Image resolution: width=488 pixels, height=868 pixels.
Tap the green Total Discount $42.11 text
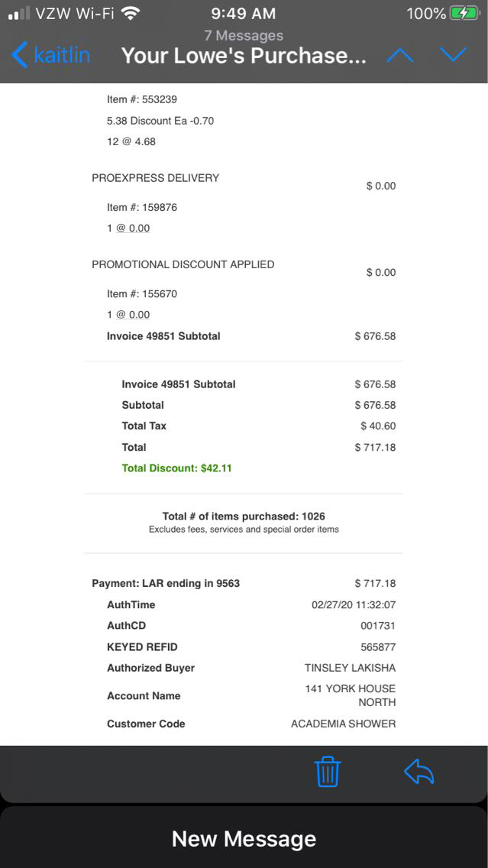pos(176,468)
